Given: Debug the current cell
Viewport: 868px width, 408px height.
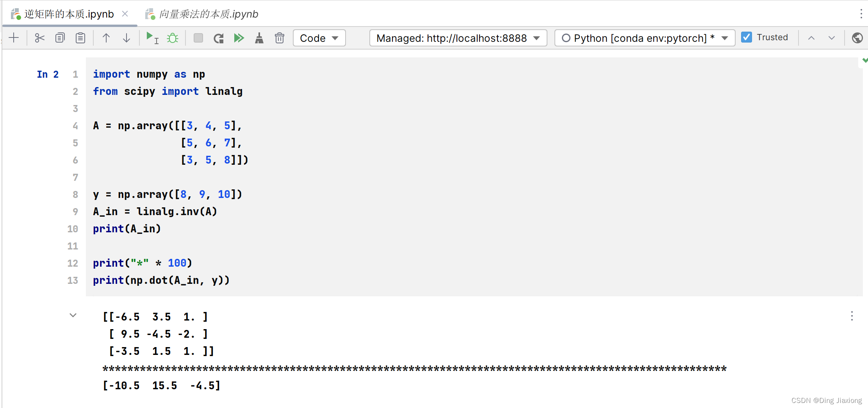Looking at the screenshot, I should pos(173,38).
